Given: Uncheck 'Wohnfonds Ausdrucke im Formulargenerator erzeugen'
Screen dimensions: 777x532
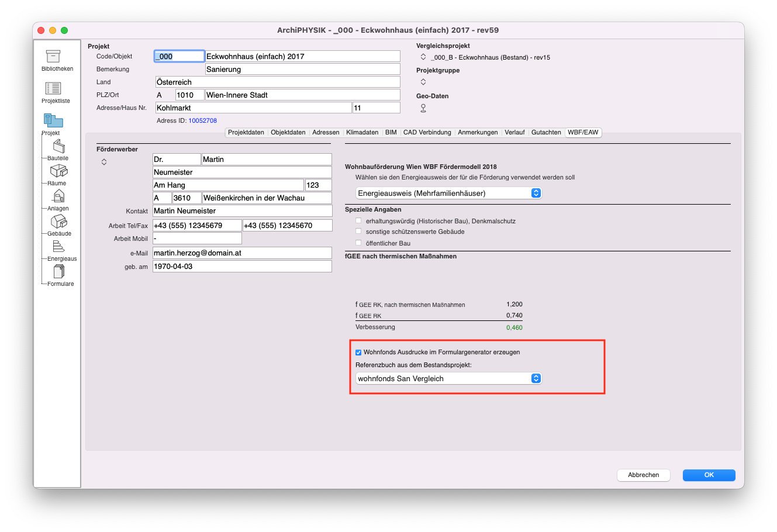Looking at the screenshot, I should coord(358,353).
